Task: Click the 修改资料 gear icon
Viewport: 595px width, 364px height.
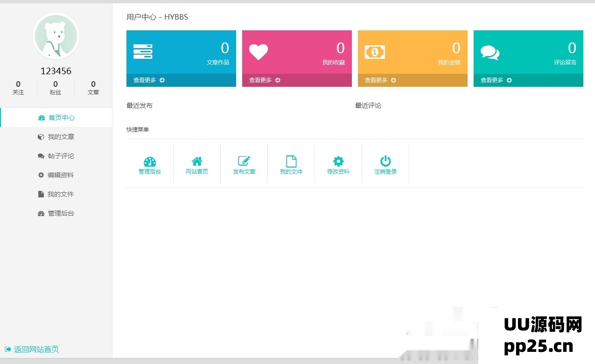Action: coord(338,160)
